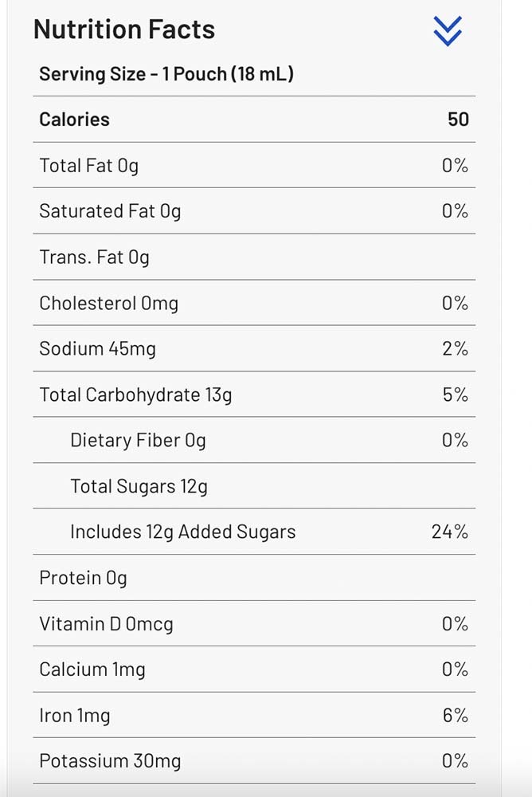This screenshot has height=797, width=532.
Task: Click the Cholesterol 0mg row
Action: click(x=109, y=304)
